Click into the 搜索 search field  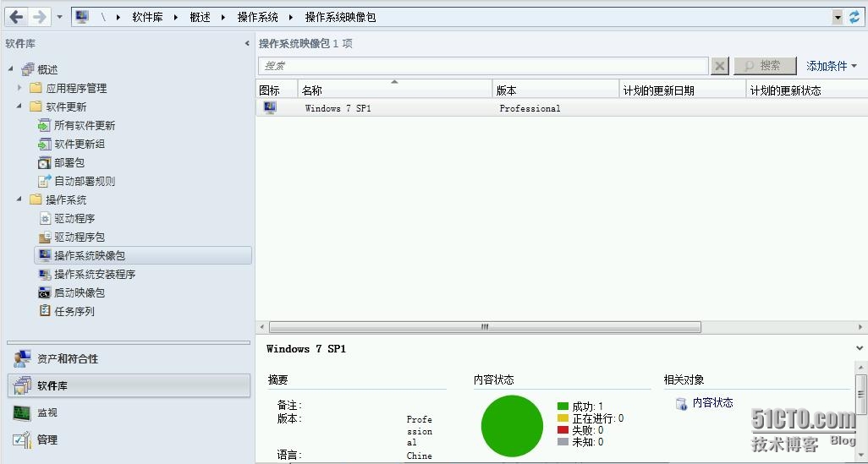(483, 66)
